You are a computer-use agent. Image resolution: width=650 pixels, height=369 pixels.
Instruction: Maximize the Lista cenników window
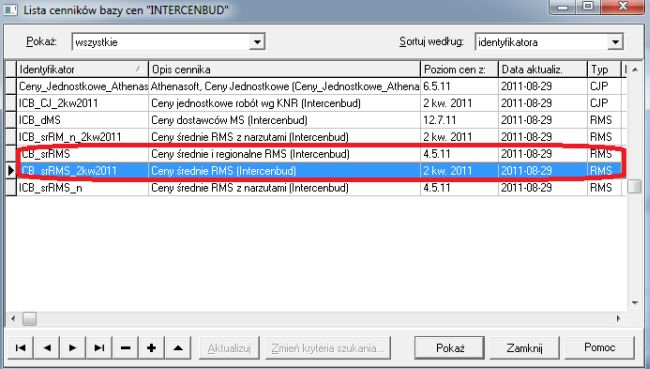tap(587, 7)
